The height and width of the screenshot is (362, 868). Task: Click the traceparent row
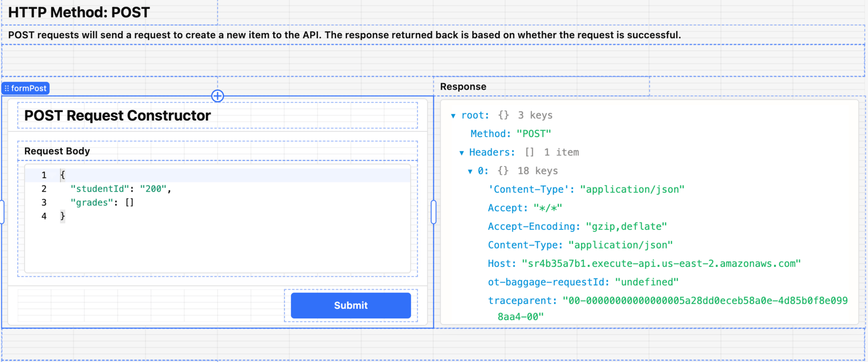(668, 308)
